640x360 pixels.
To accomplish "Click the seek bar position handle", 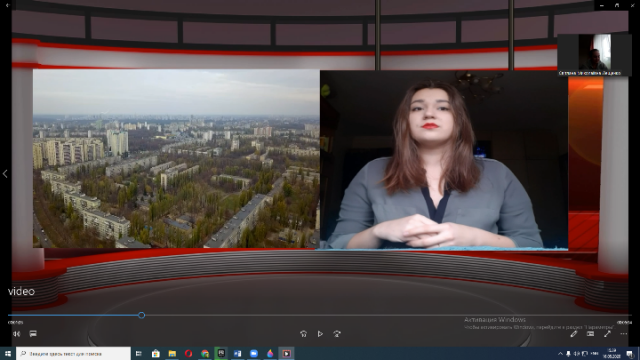I will point(142,315).
